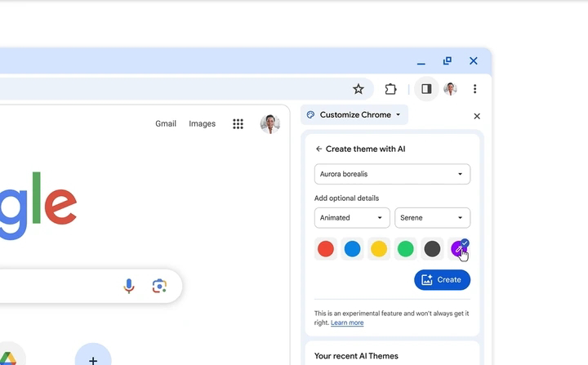588x365 pixels.
Task: Click the Add optional details label
Action: pyautogui.click(x=346, y=198)
